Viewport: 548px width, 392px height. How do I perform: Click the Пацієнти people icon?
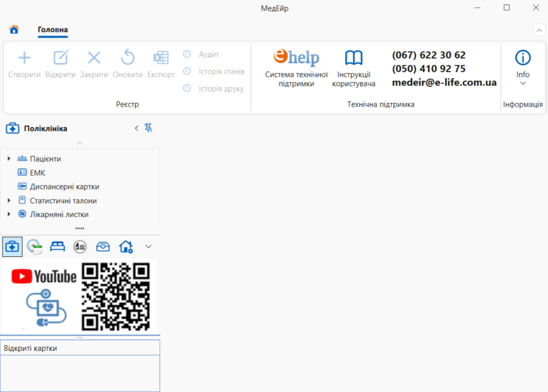coord(22,158)
